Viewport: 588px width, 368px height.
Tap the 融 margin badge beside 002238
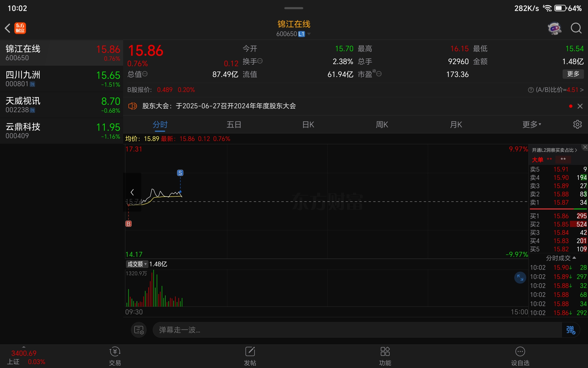point(32,110)
